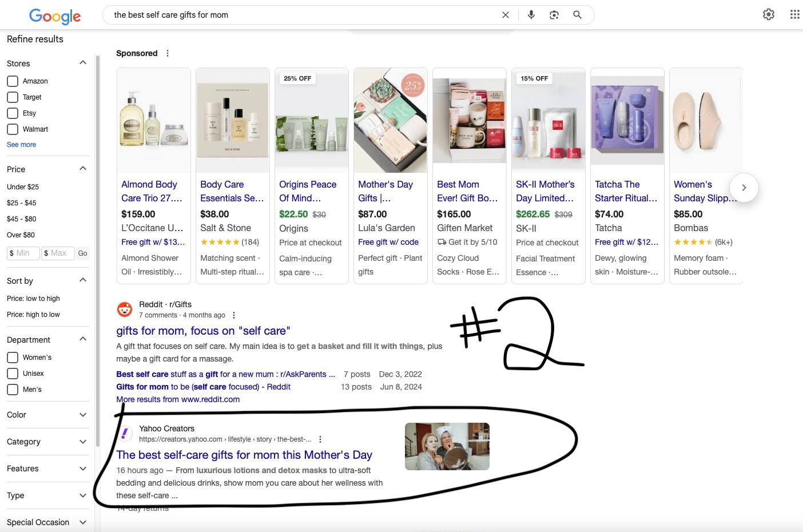Check the Men's department filter
This screenshot has width=803, height=532.
coord(13,390)
